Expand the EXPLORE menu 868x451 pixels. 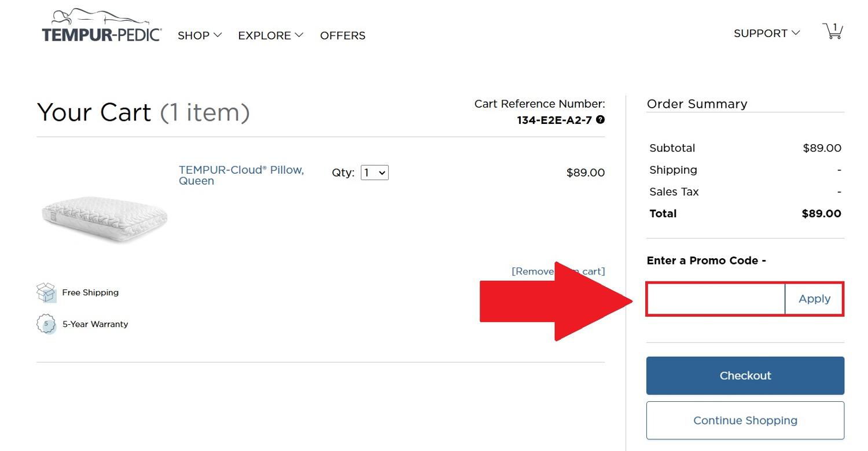tap(270, 35)
